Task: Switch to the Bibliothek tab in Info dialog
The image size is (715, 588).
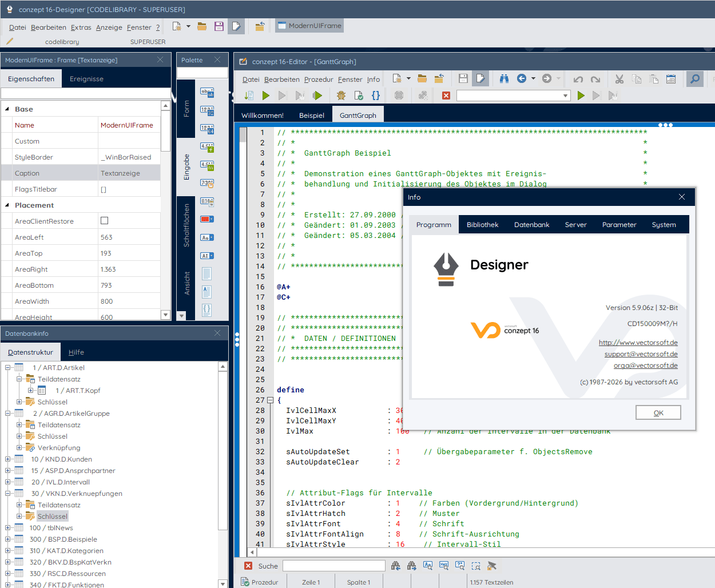Action: coord(482,225)
